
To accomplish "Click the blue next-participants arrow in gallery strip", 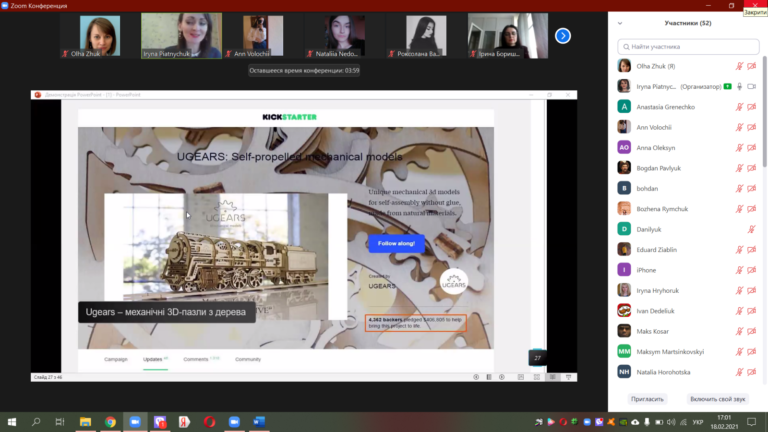I will point(563,36).
